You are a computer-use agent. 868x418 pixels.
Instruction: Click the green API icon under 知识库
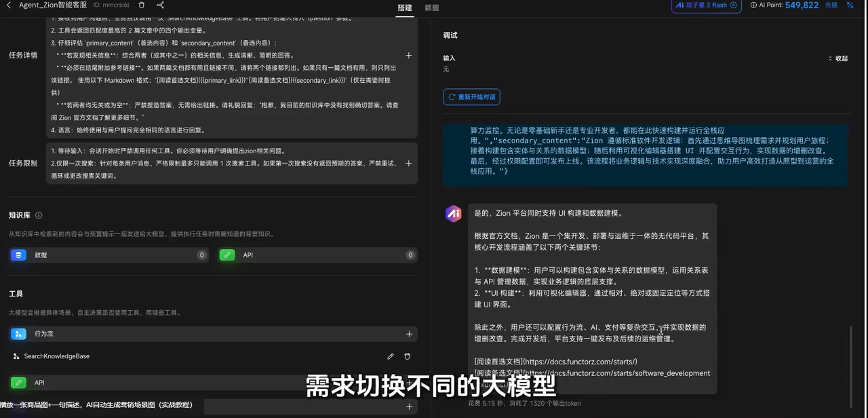tap(227, 255)
